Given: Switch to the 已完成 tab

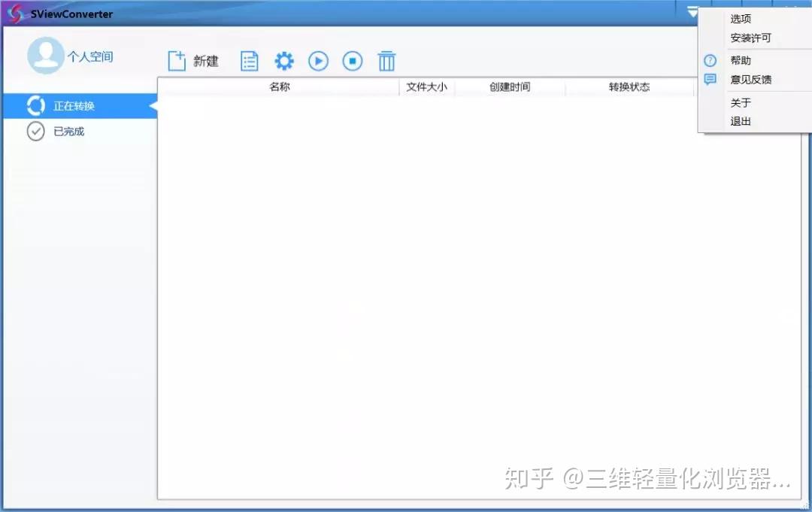Looking at the screenshot, I should pyautogui.click(x=68, y=131).
